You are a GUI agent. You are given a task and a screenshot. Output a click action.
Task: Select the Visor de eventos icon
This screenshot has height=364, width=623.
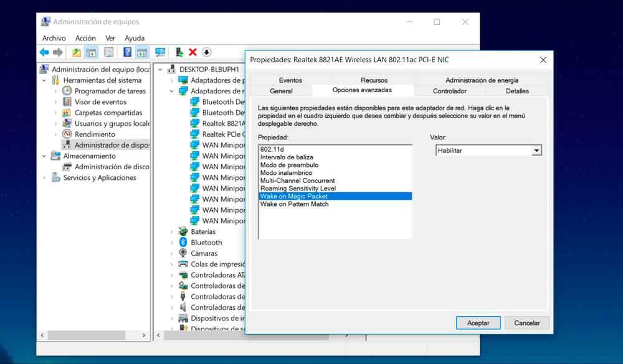pyautogui.click(x=67, y=101)
